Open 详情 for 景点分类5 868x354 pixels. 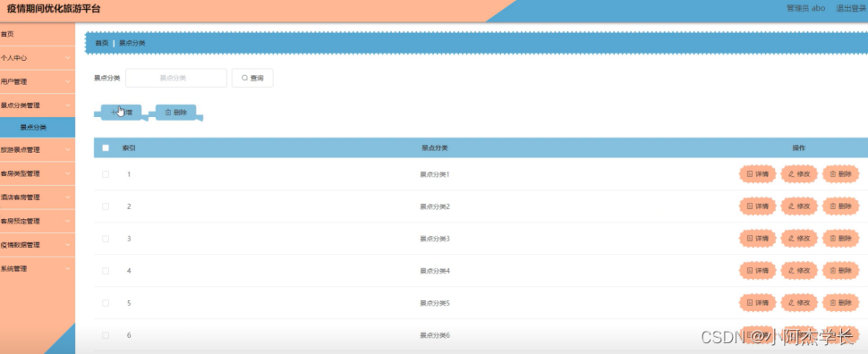point(757,302)
